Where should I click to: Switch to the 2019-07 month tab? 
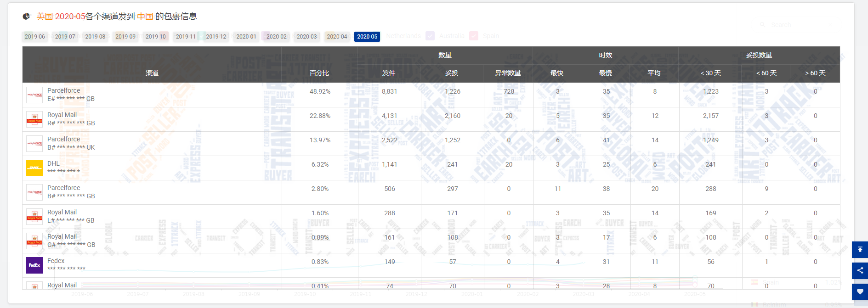[65, 37]
